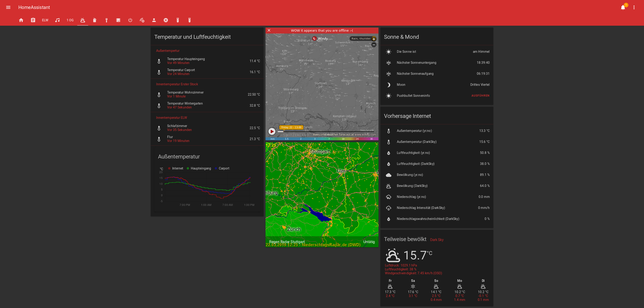Click the notifications bell

[x=623, y=8]
